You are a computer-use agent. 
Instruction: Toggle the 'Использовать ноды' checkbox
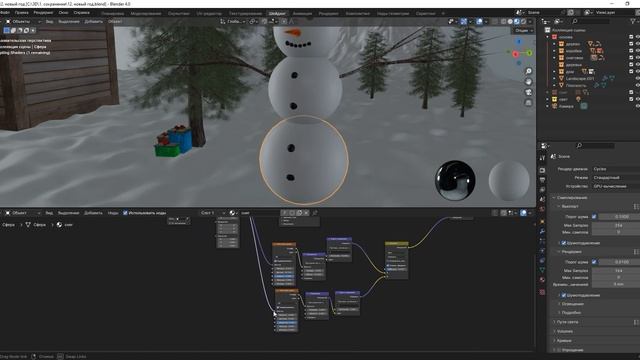coord(125,213)
